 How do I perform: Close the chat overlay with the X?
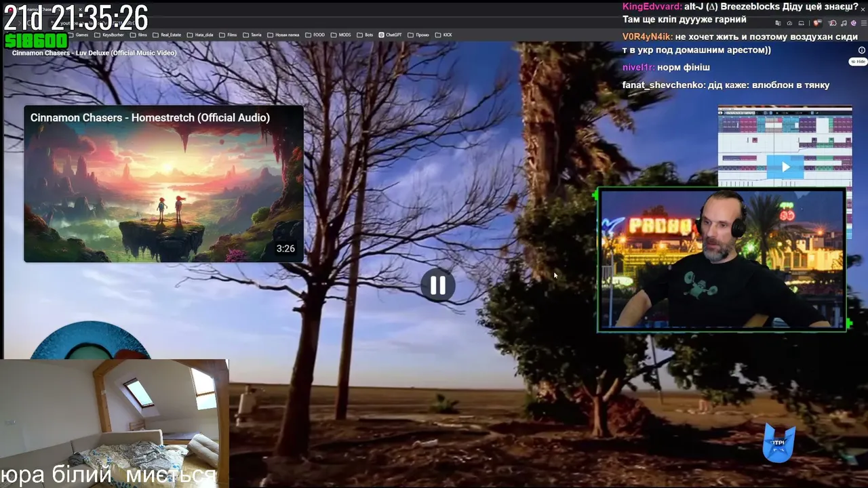click(x=863, y=9)
